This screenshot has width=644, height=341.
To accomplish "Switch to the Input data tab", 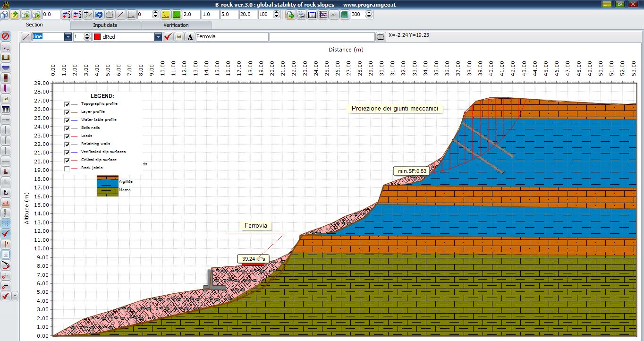I will click(x=105, y=25).
